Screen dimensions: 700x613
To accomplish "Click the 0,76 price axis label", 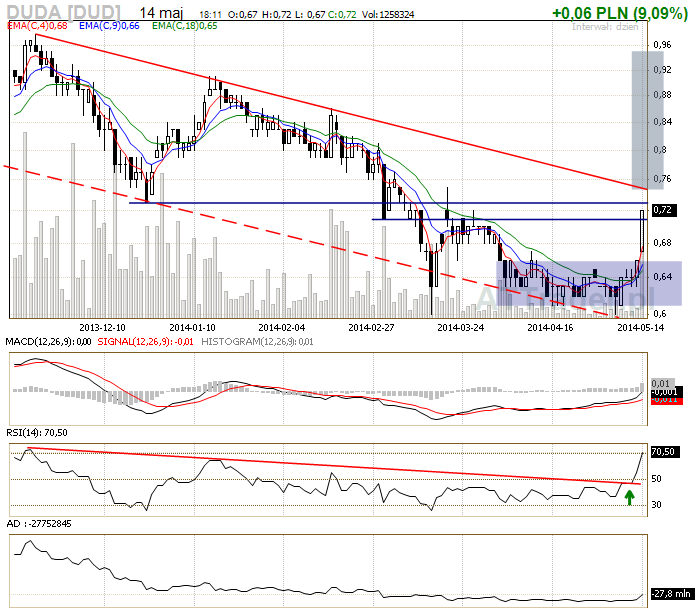I will click(x=662, y=179).
